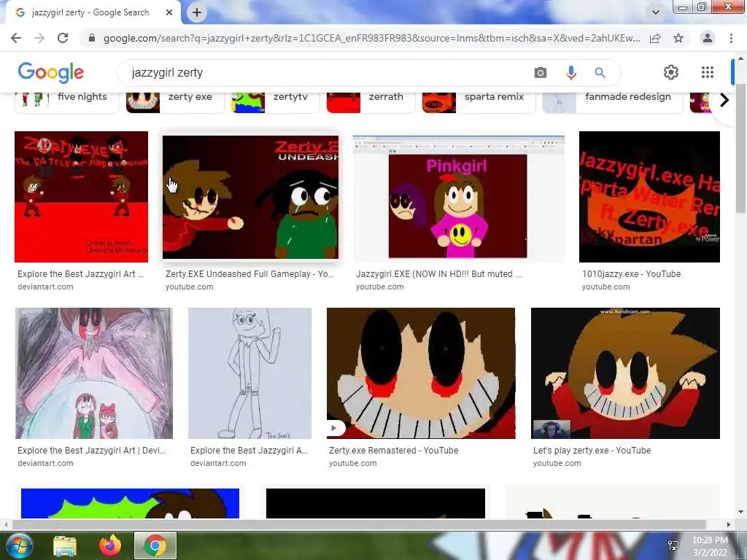Open the Jazzygirl.exe Sparta remix thumbnail

[x=649, y=197]
